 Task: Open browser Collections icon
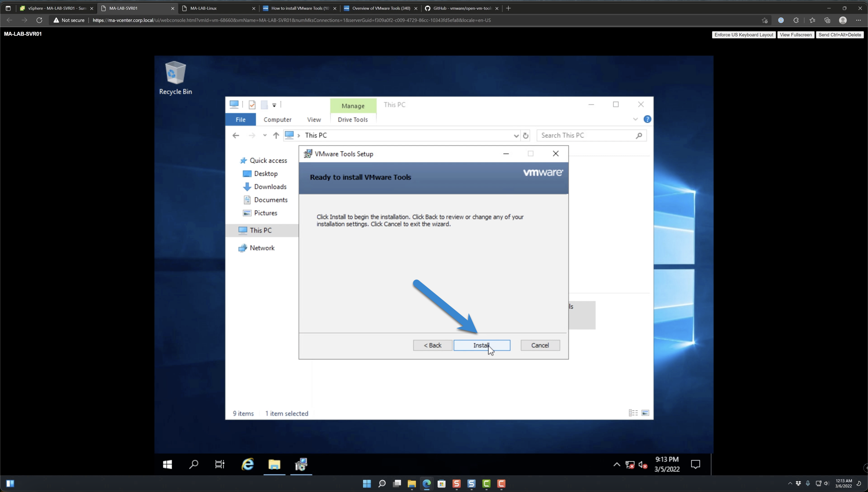(827, 20)
